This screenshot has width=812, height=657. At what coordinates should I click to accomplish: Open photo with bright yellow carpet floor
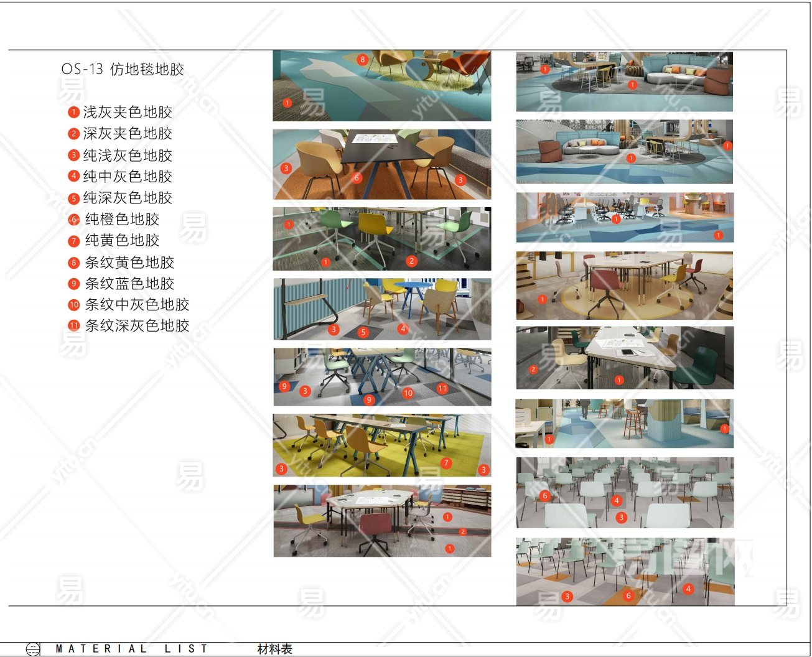(x=382, y=445)
